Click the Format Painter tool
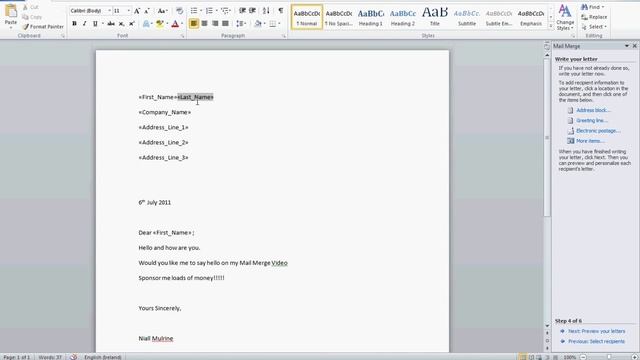 (x=43, y=27)
